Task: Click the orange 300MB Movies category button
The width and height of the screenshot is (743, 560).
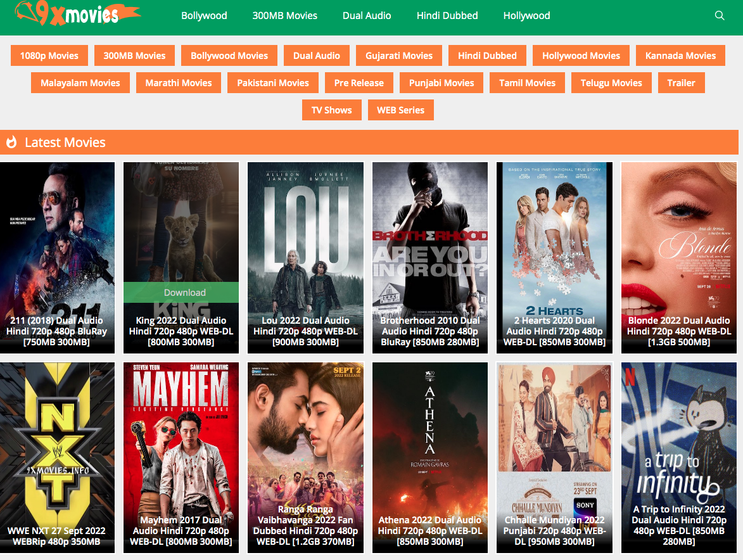Action: pyautogui.click(x=134, y=56)
